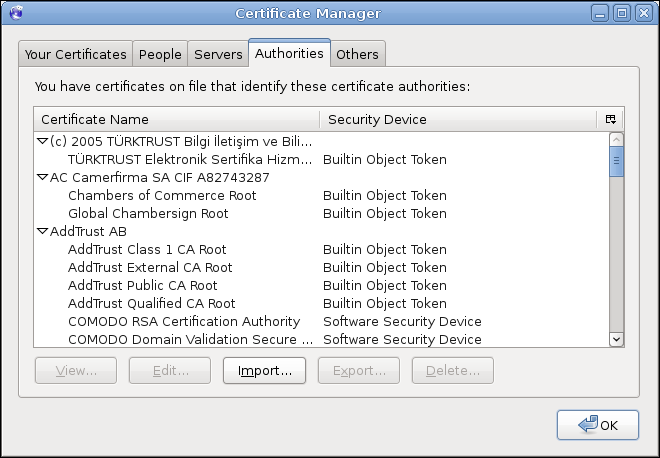Select the Authorities tab
Screen dimensions: 660x458
[289, 53]
